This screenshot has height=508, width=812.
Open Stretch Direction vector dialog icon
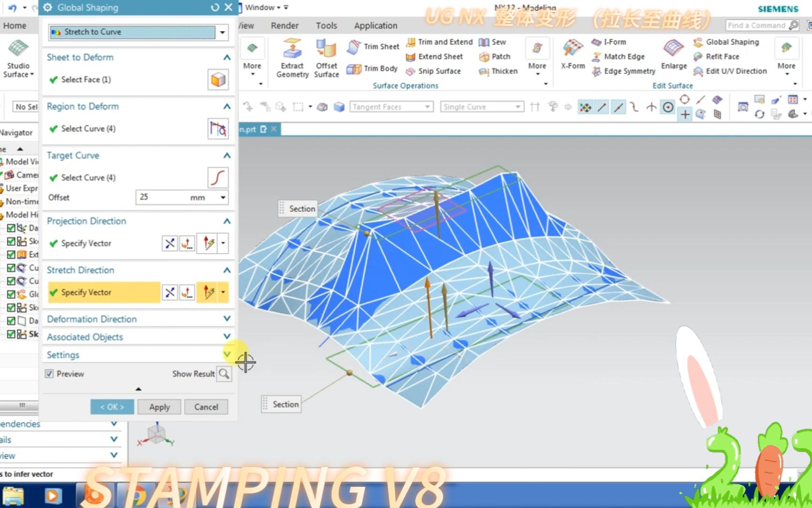pos(187,292)
